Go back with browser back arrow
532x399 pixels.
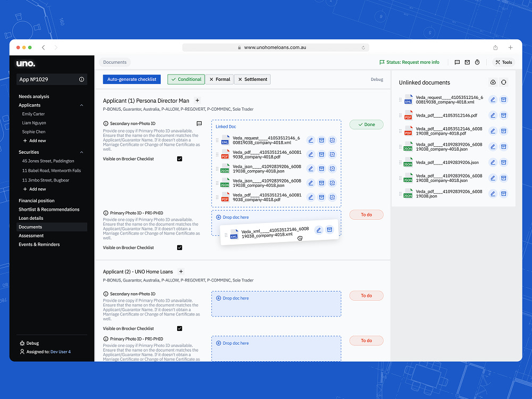coord(44,47)
